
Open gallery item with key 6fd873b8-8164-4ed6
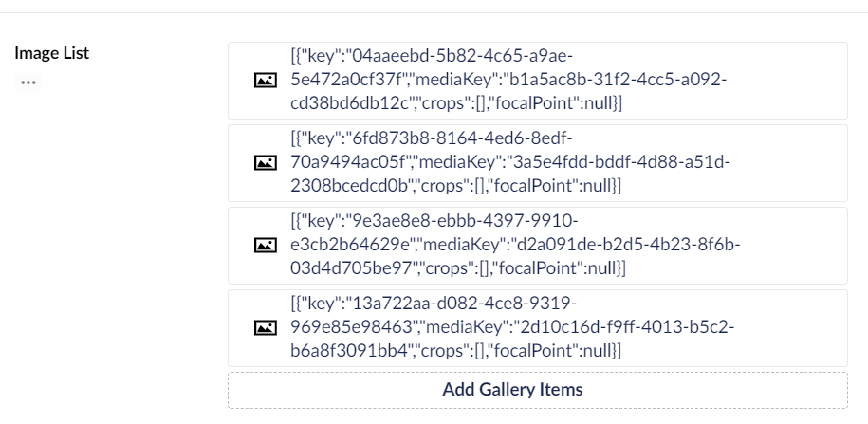coord(538,163)
